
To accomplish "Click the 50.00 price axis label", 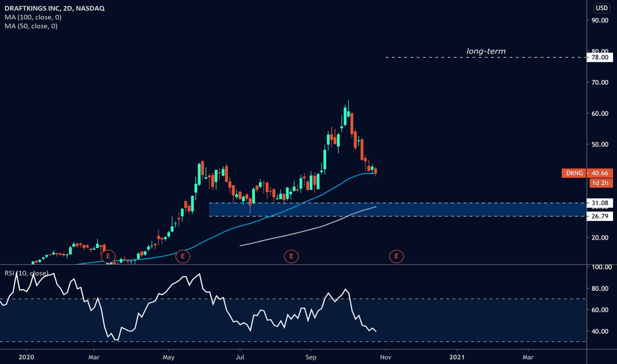I will [600, 144].
